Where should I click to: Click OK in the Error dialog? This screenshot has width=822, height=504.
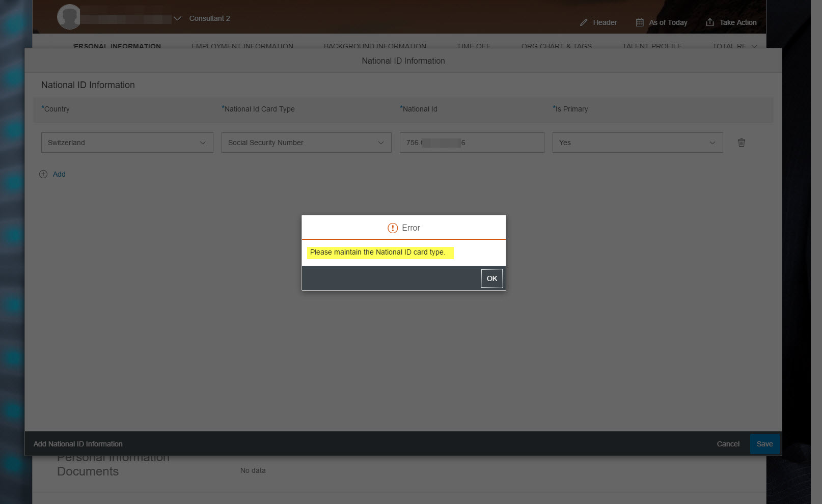click(x=491, y=278)
